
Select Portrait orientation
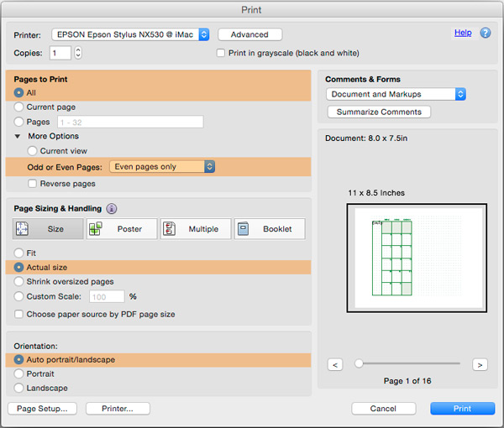[18, 373]
